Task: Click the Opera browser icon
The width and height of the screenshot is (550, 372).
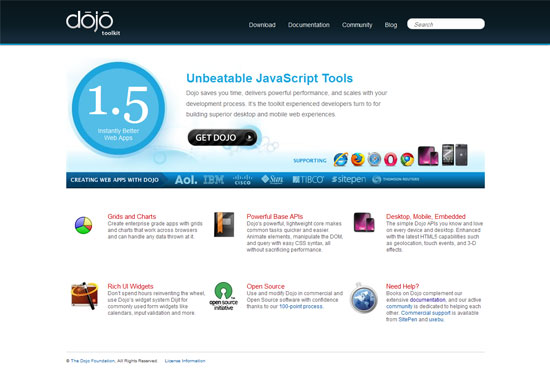Action: point(390,160)
